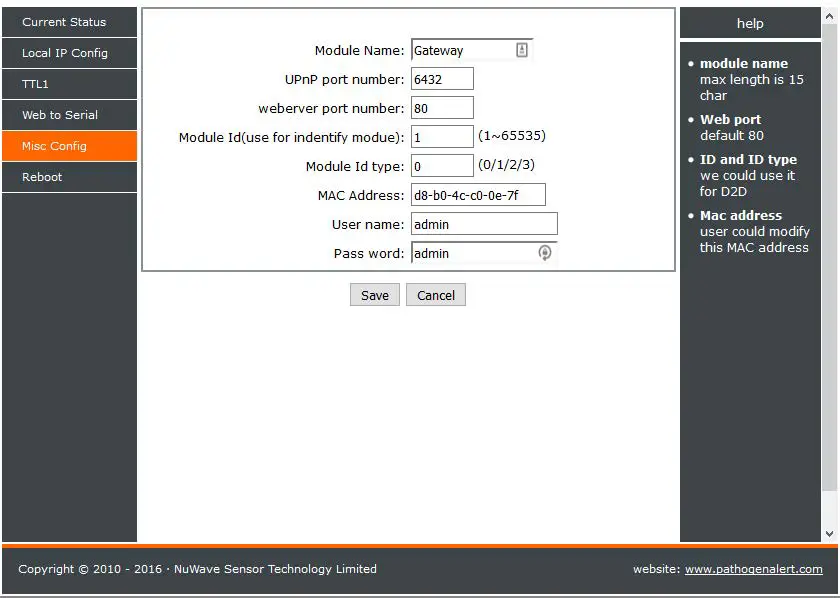Viewport: 840px width, 598px height.
Task: Click the help panel header
Action: (750, 23)
